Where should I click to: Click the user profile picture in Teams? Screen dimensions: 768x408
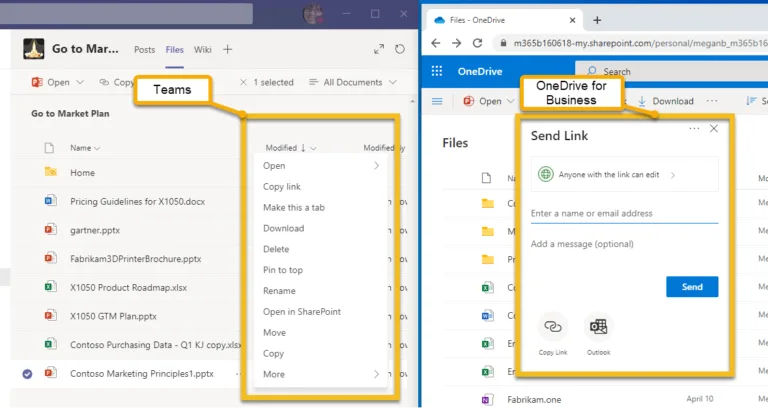tap(313, 14)
